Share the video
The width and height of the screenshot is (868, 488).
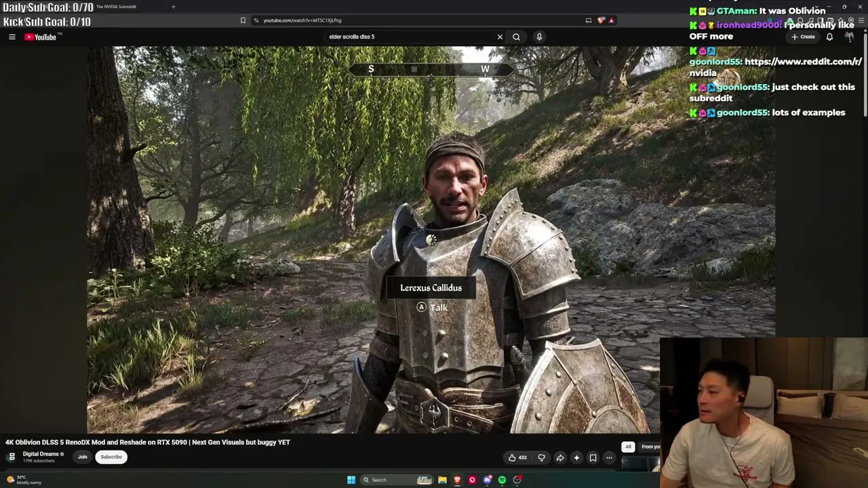[x=560, y=458]
